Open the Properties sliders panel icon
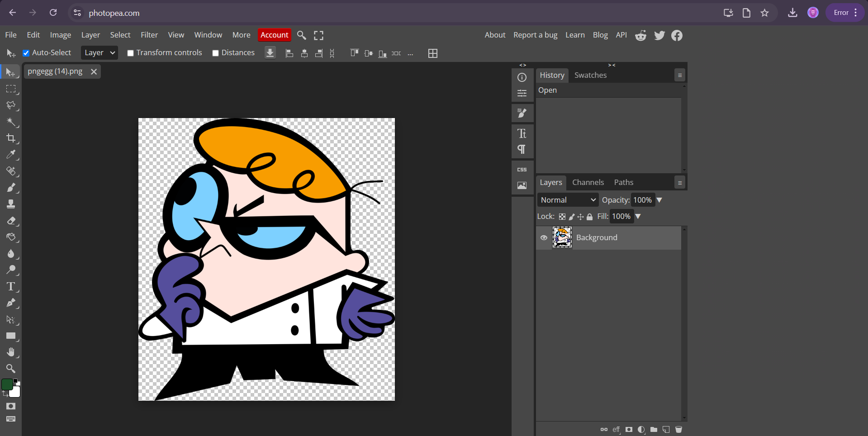 point(522,93)
